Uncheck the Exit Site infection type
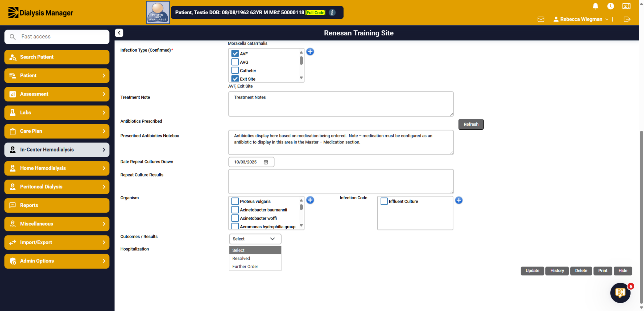Screen dimensions: 644x311 (235, 79)
